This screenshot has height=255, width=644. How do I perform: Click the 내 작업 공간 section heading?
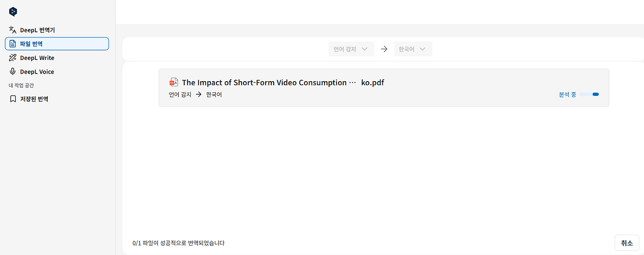22,85
